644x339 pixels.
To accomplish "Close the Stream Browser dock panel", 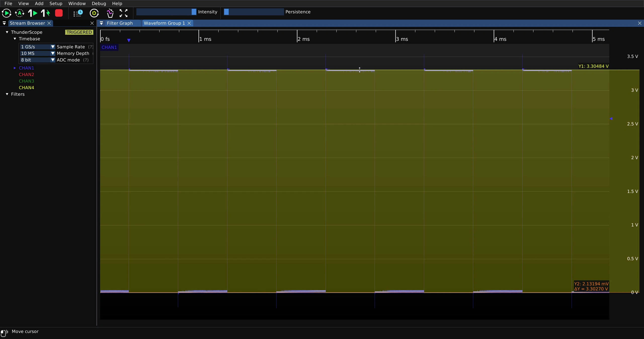I will click(92, 23).
